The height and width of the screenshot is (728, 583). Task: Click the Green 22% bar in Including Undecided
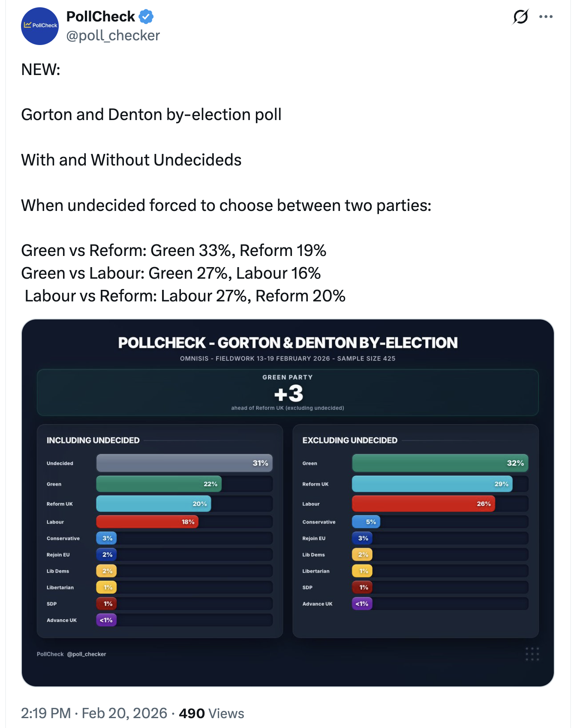pyautogui.click(x=159, y=484)
